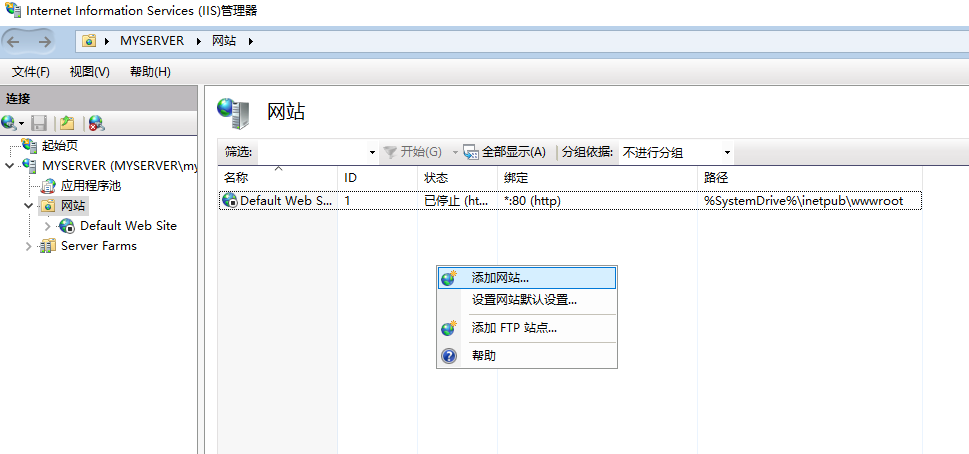Click inside the 筛选 filter text field
Screen dimensions: 969x454
pos(310,152)
